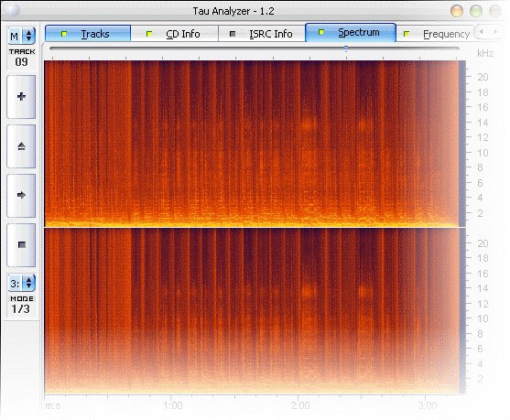510x420 pixels.
Task: Click the yellow indicator on Frequency tab
Action: (407, 34)
